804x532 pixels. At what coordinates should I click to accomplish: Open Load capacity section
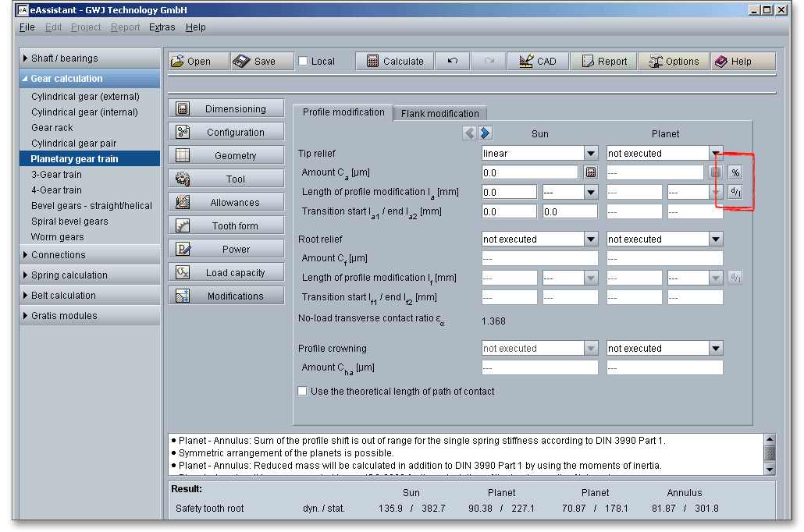tap(226, 273)
